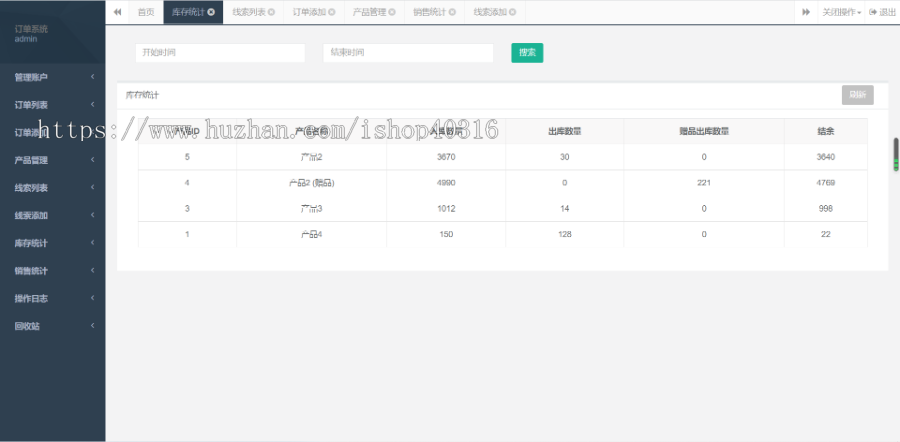The image size is (900, 442).
Task: Click the stock-in value 4990
Action: [x=446, y=183]
